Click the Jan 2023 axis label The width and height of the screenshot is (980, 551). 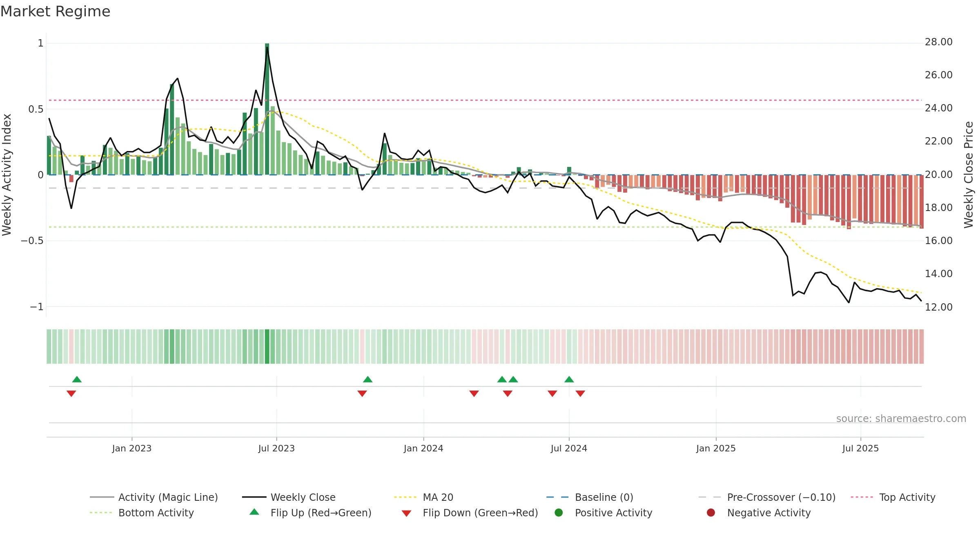tap(132, 448)
